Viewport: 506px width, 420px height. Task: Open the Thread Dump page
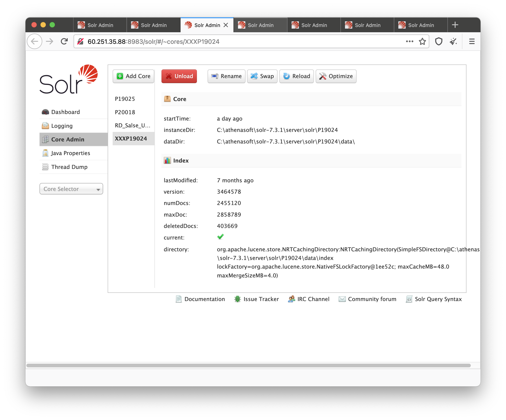click(74, 167)
